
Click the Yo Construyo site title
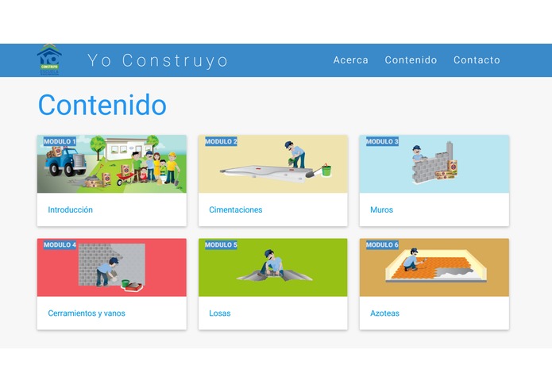pyautogui.click(x=158, y=60)
